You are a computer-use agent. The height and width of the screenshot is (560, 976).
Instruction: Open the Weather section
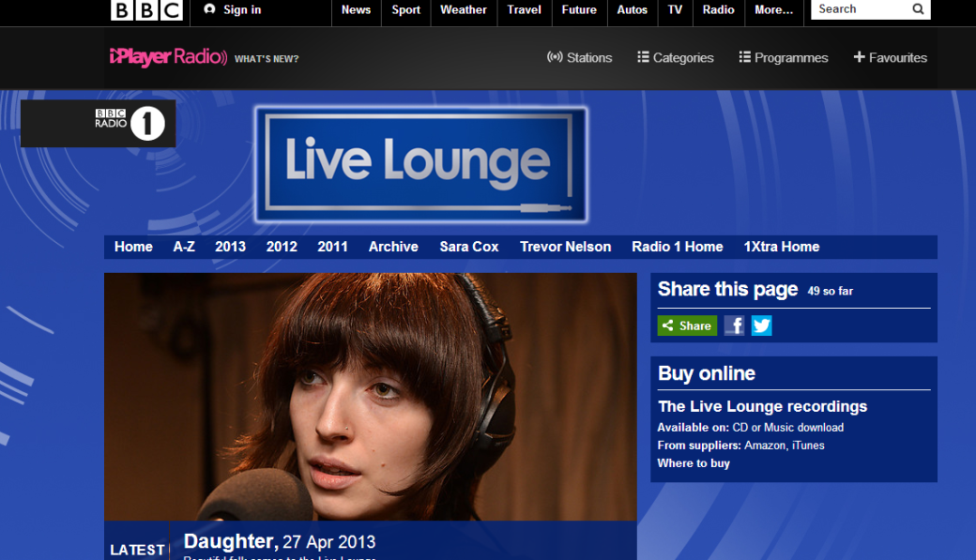(463, 10)
